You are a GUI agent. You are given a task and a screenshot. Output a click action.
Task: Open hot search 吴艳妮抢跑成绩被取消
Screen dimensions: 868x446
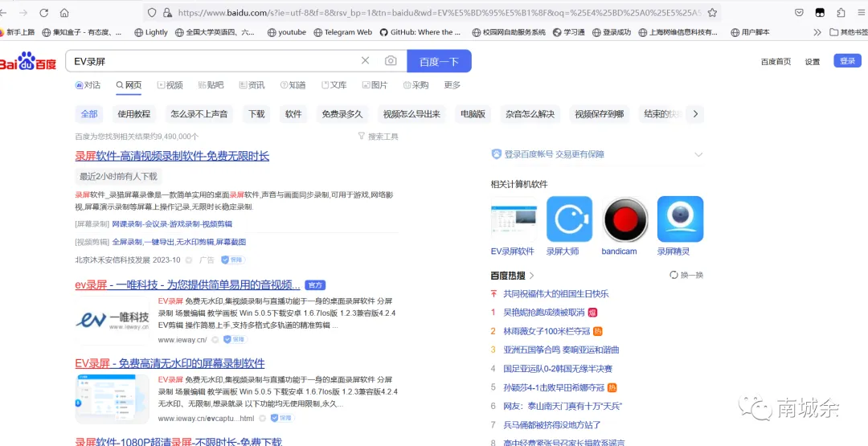(x=544, y=313)
